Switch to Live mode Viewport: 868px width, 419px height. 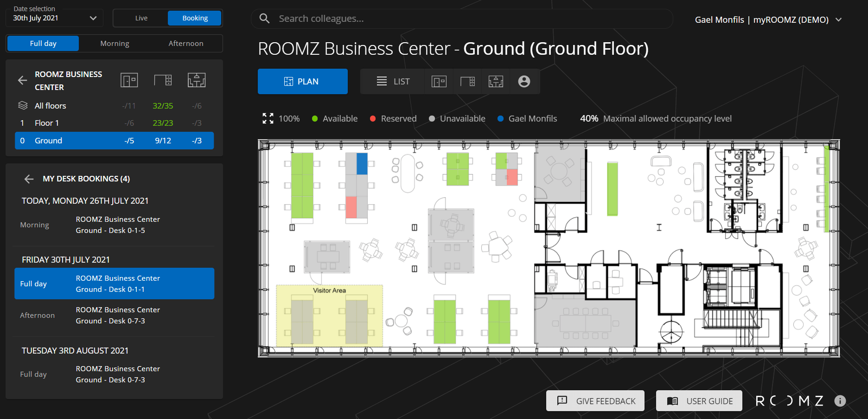140,18
